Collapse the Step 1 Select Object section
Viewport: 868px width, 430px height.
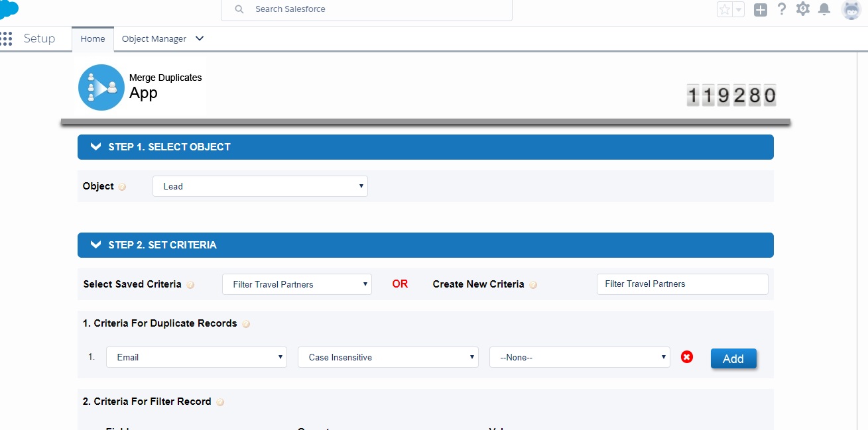pos(96,147)
